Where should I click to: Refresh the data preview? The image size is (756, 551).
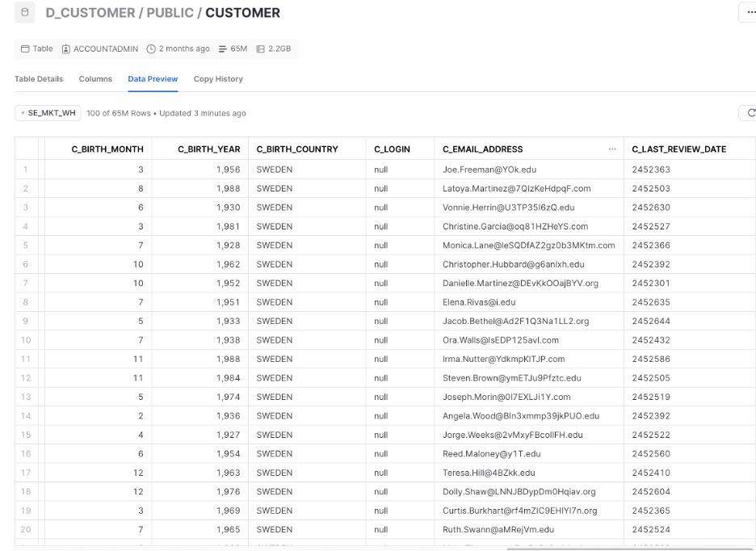[x=749, y=113]
